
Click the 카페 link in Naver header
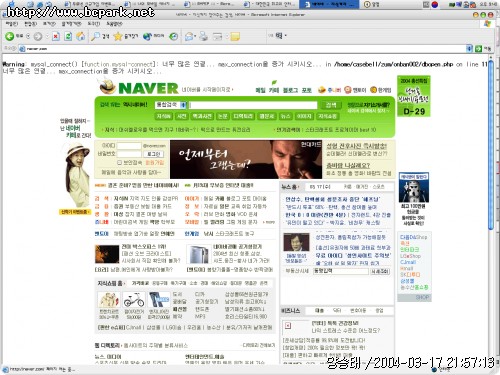[274, 90]
